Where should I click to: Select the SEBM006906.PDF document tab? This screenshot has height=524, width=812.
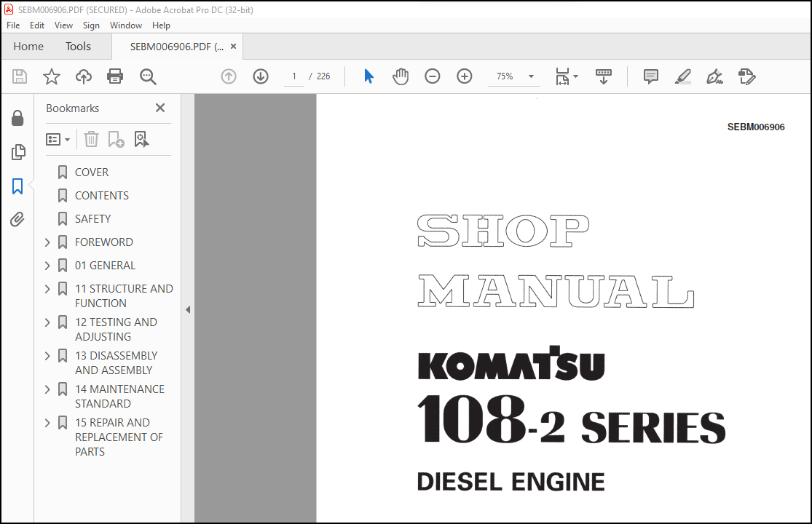tap(176, 47)
